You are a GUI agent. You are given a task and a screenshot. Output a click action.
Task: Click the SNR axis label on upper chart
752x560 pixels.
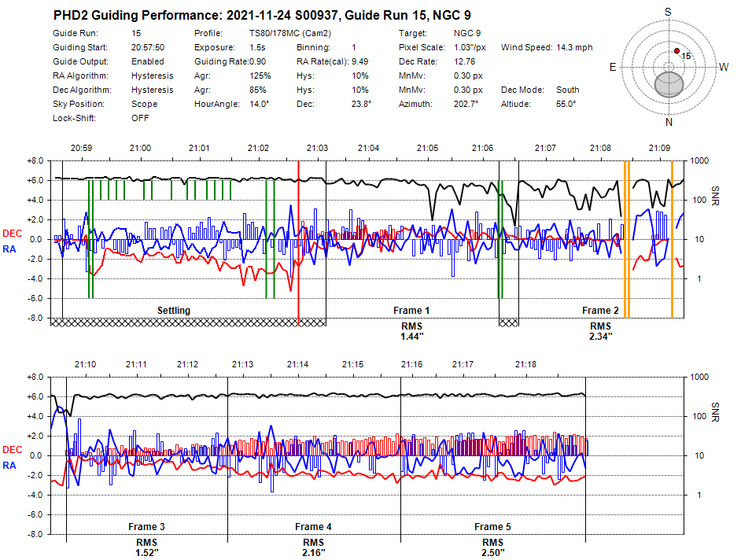point(716,196)
